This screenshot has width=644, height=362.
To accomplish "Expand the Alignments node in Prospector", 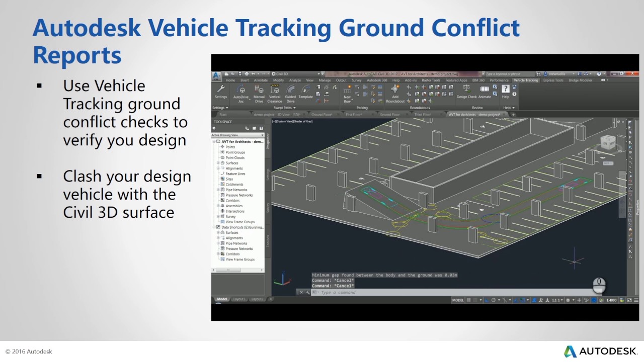I will click(218, 168).
